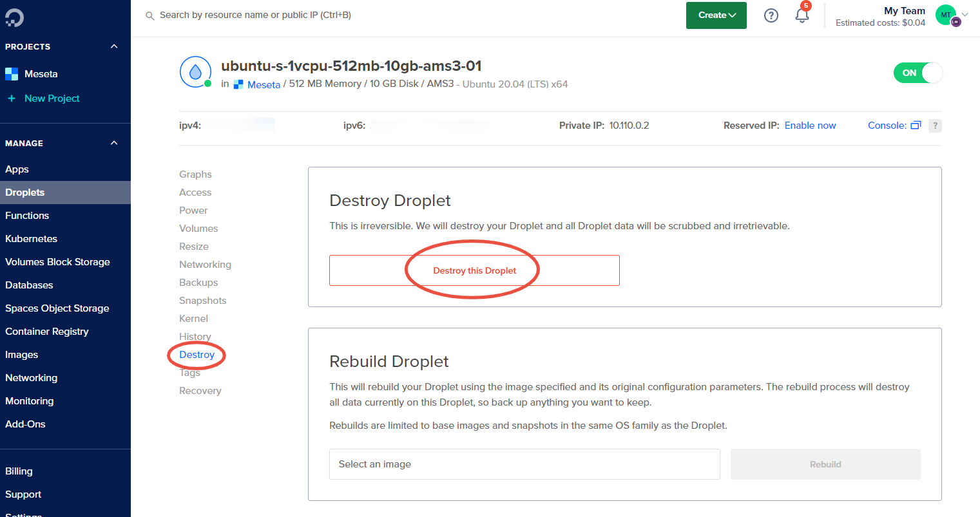
Task: Click the DigitalOcean logo icon
Action: [14, 17]
